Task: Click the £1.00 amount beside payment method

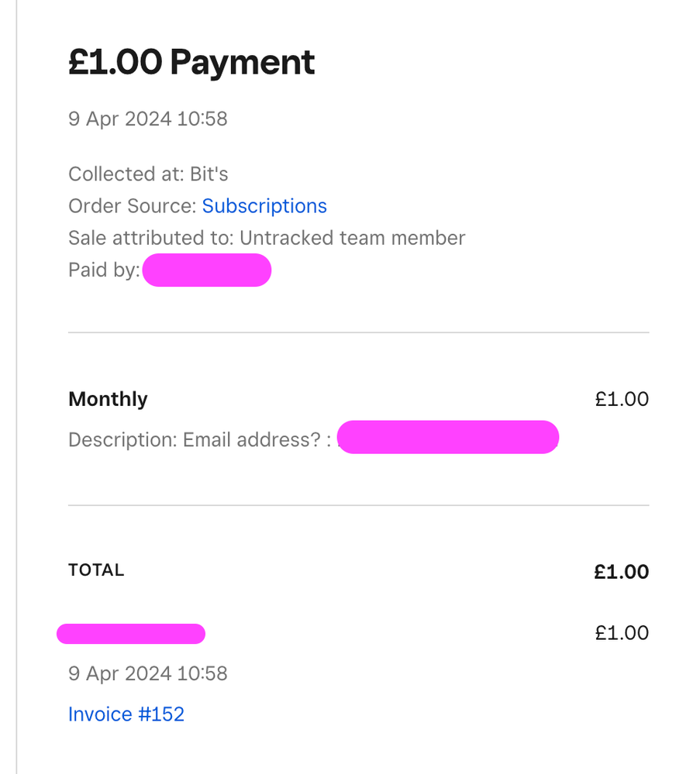Action: pyautogui.click(x=622, y=633)
